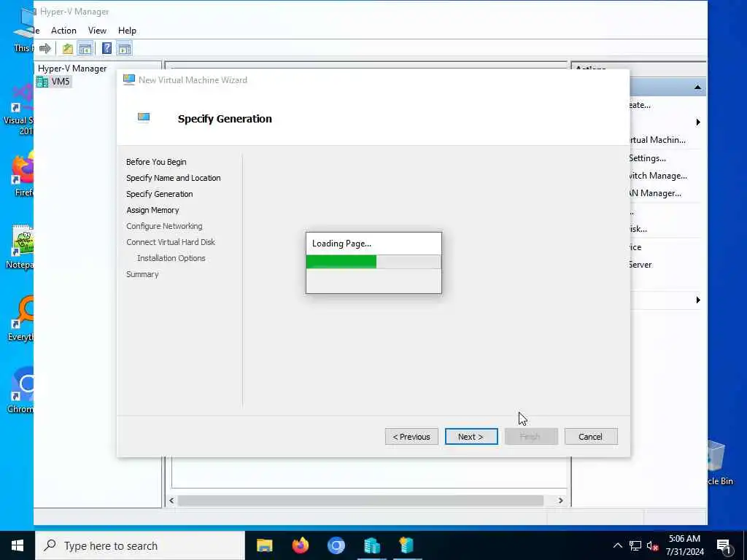
Task: Click the Next button in the wizard
Action: 471,437
